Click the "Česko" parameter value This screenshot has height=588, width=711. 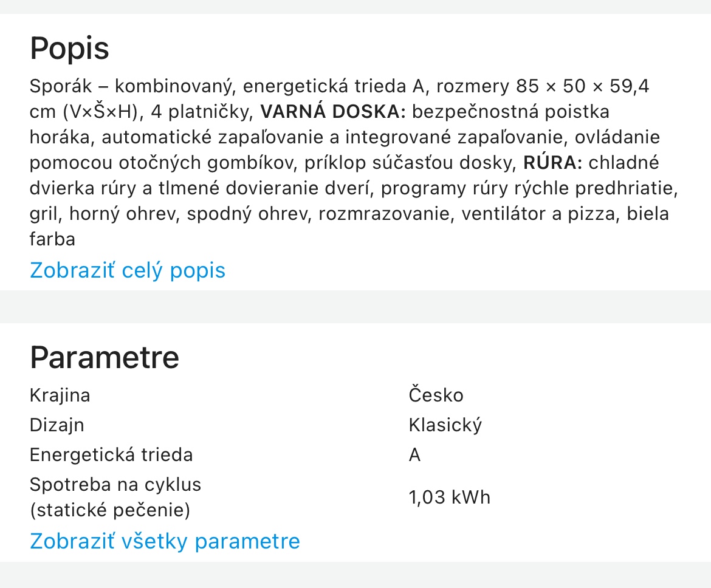coord(436,395)
